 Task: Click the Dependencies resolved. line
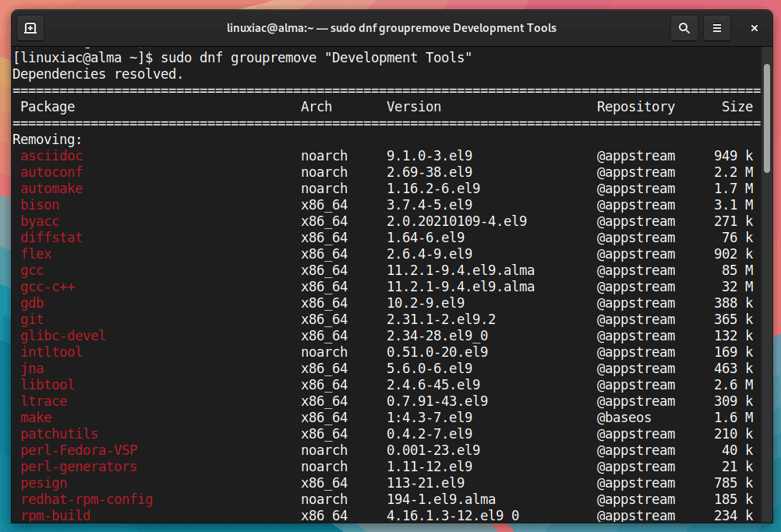pos(98,74)
